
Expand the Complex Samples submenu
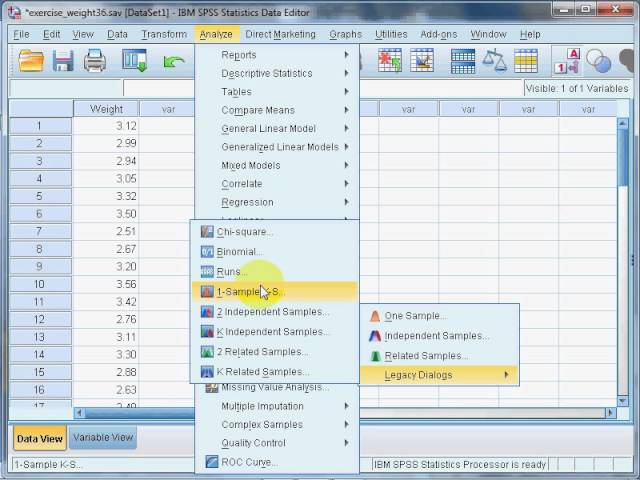347,424
